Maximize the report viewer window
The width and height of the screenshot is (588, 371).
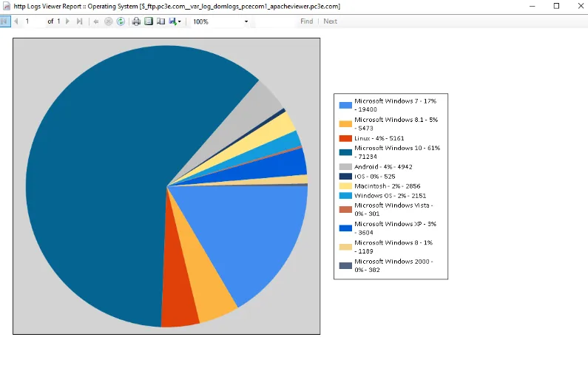[556, 6]
